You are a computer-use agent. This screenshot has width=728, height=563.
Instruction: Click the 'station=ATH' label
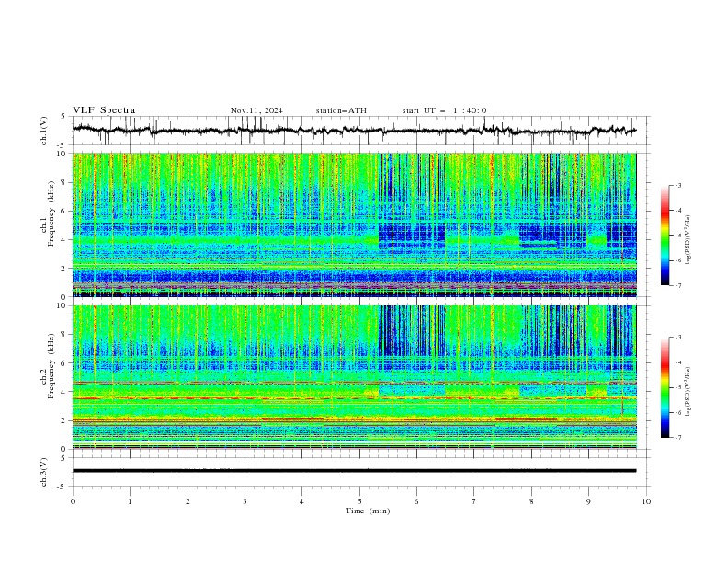(x=341, y=110)
